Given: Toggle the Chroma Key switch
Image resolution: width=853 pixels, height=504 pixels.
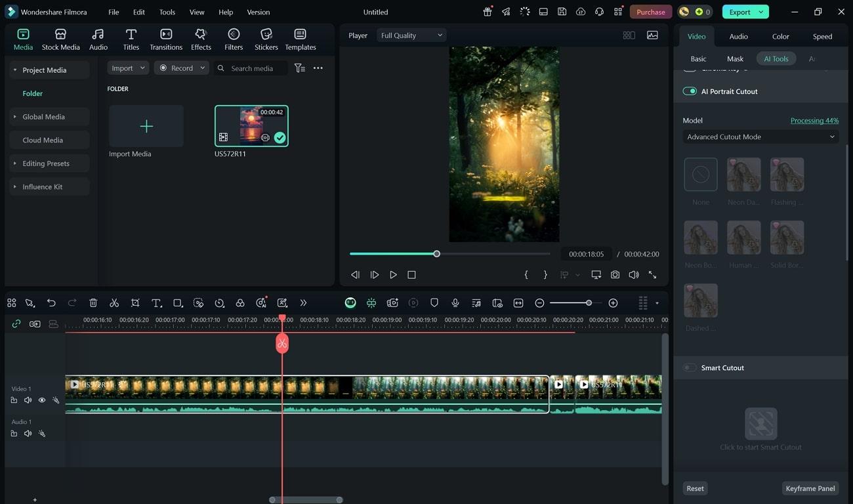Looking at the screenshot, I should (x=690, y=69).
